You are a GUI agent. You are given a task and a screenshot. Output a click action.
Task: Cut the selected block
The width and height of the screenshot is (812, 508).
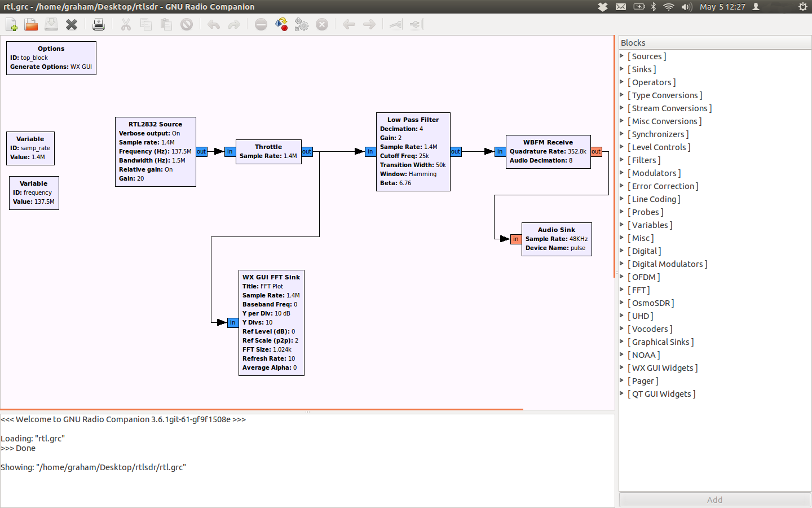click(126, 24)
